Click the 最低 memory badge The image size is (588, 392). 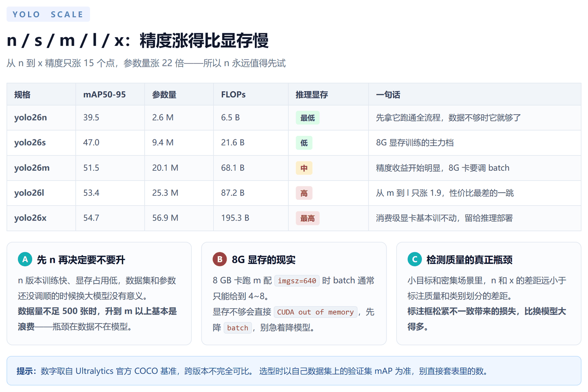coord(308,118)
